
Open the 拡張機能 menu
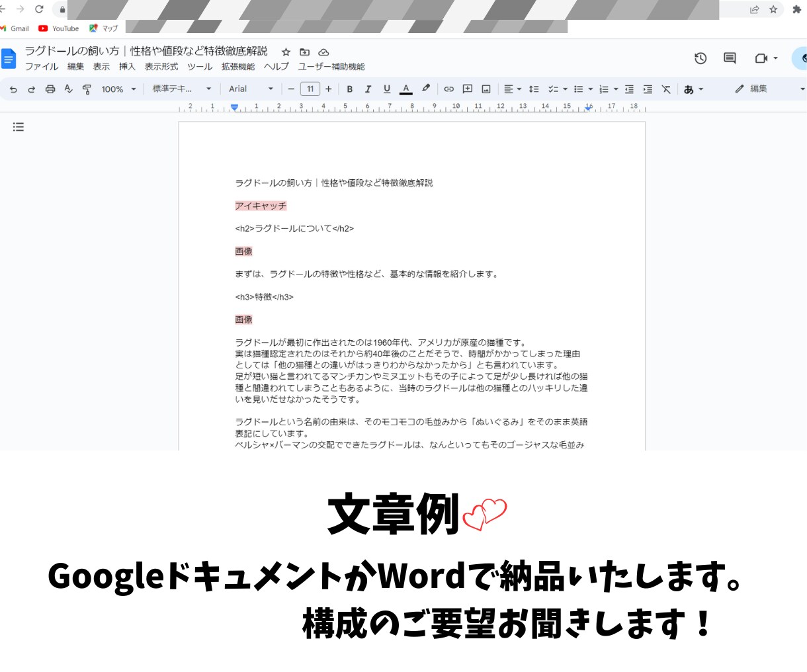click(x=238, y=67)
